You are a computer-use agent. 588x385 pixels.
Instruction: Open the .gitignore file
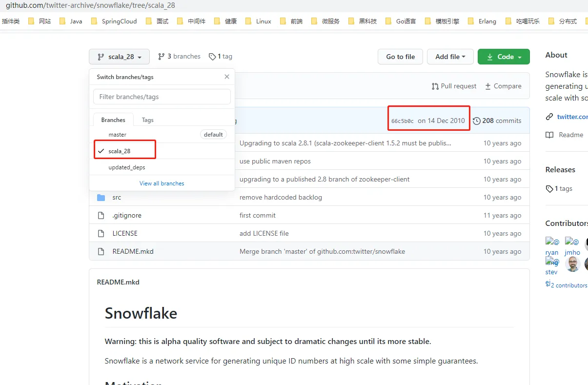click(x=127, y=215)
